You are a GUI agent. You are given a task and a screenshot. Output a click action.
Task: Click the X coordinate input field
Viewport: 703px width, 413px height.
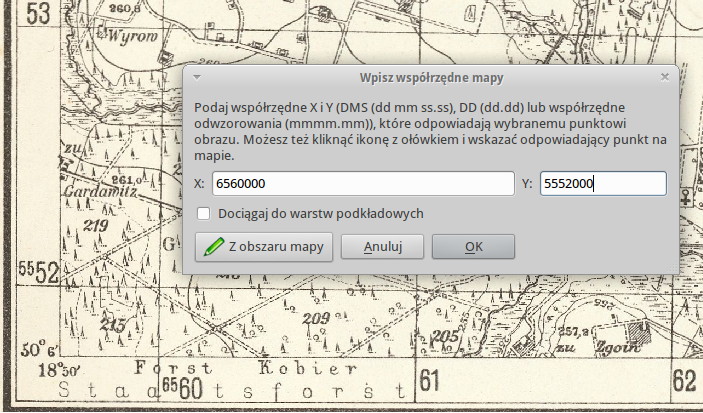(363, 183)
